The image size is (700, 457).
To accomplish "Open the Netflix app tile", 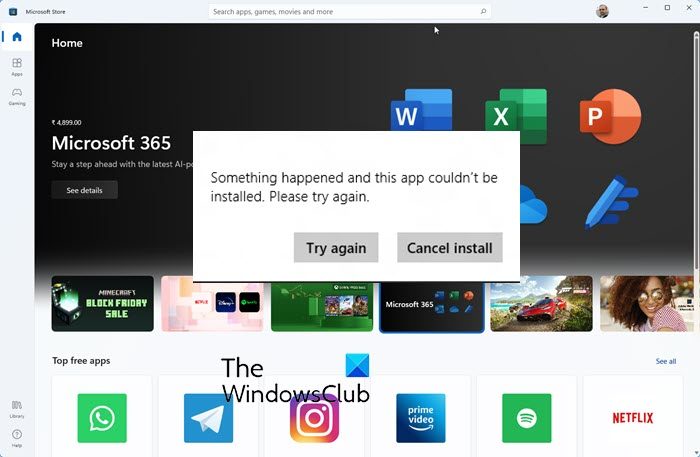I will (x=633, y=416).
